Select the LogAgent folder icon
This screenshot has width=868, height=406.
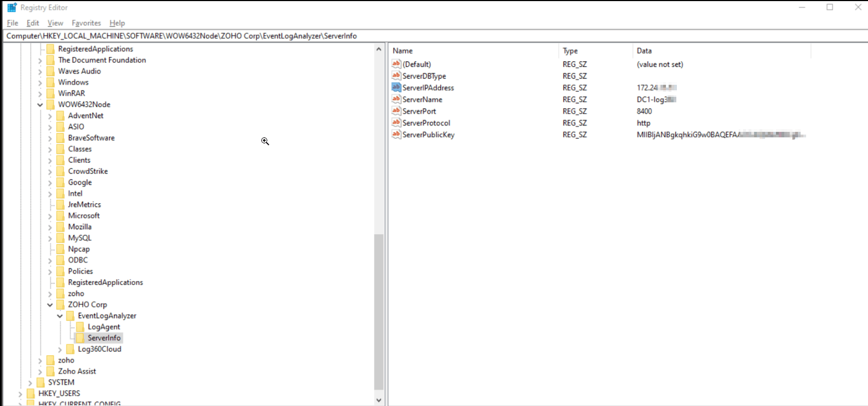[x=81, y=327]
